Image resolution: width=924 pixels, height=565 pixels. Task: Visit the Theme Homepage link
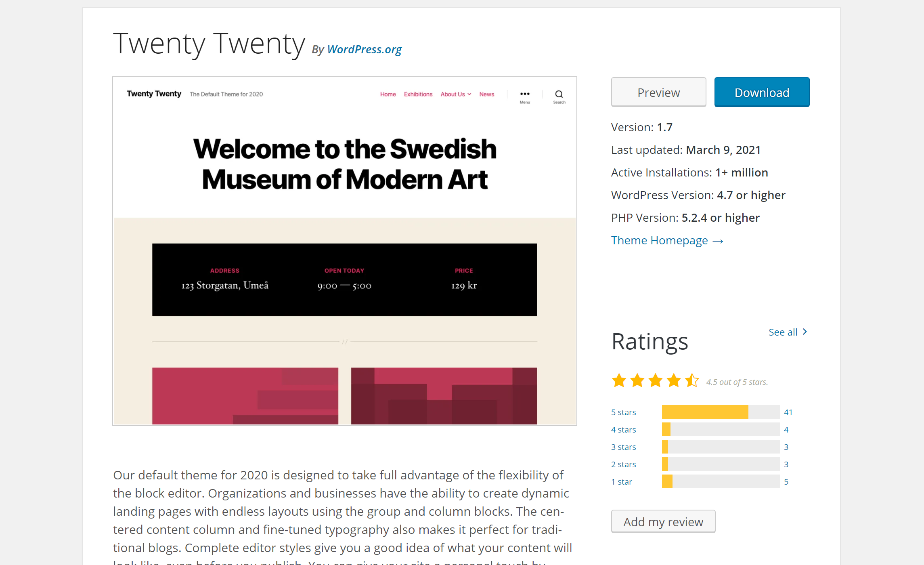point(667,240)
